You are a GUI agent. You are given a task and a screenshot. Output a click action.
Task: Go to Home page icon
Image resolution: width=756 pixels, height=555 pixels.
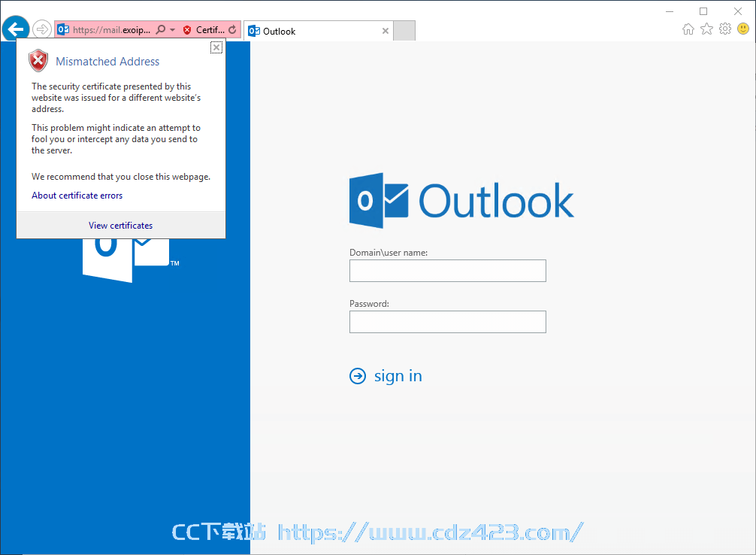688,29
